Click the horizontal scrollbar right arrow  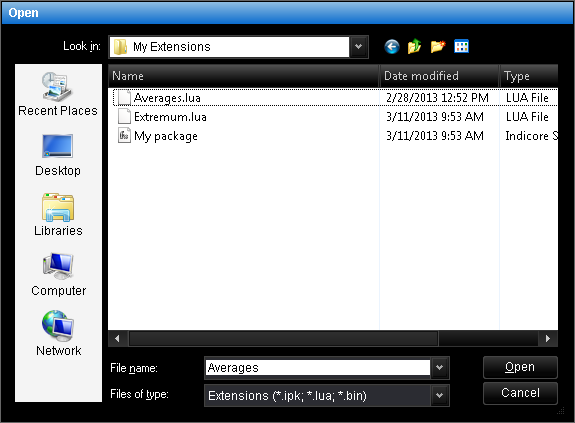[548, 338]
